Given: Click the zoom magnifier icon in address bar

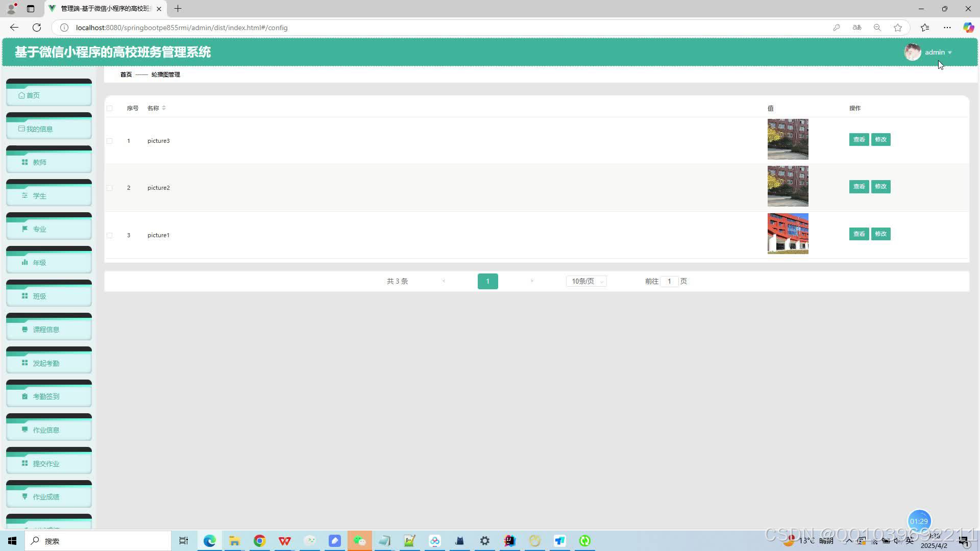Looking at the screenshot, I should [x=877, y=28].
